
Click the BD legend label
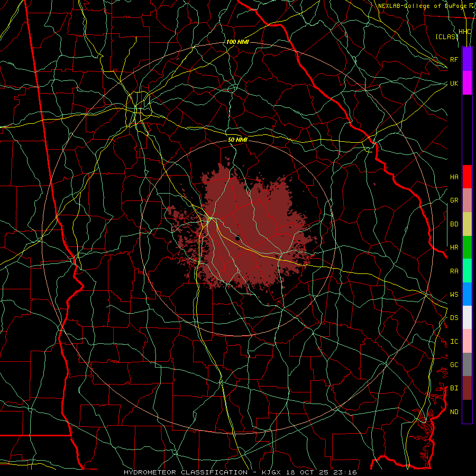[454, 224]
